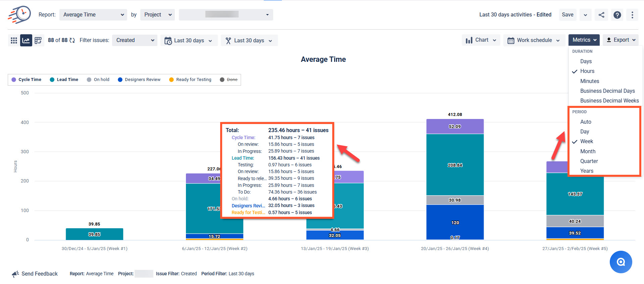This screenshot has width=644, height=284.
Task: Click the scissors period filter icon
Action: tap(228, 41)
